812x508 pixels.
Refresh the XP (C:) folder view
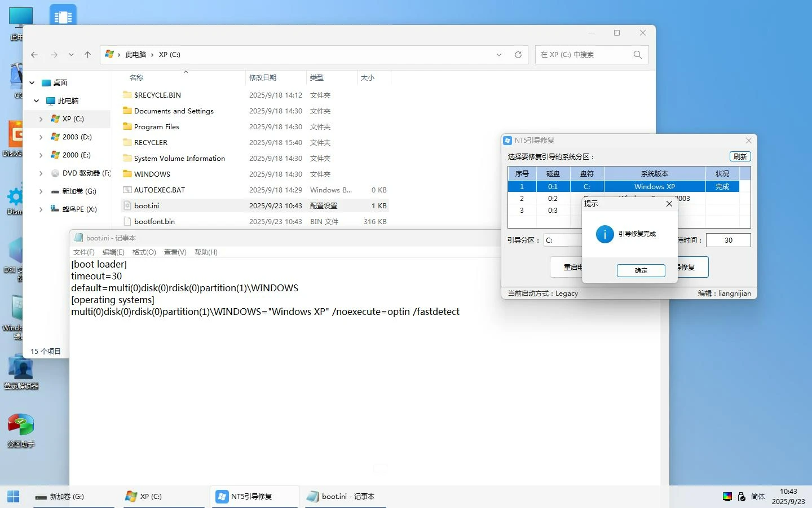pyautogui.click(x=518, y=55)
